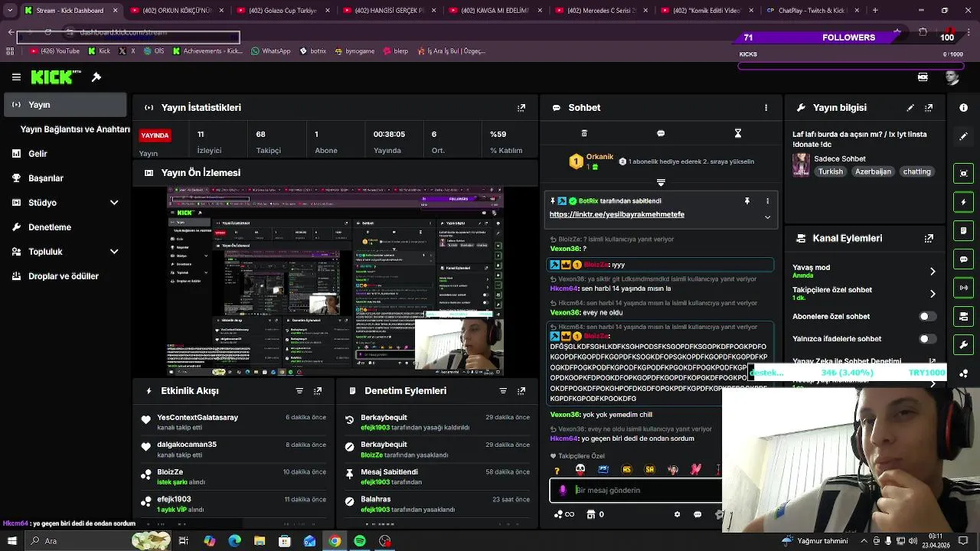
Task: Click the microphone icon in chat input
Action: pyautogui.click(x=563, y=491)
